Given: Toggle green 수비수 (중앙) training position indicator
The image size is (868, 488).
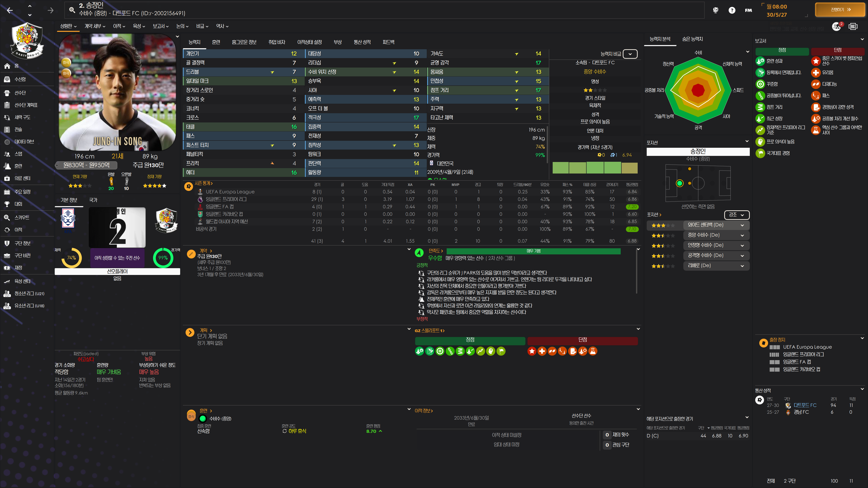Looking at the screenshot, I should pos(203,419).
